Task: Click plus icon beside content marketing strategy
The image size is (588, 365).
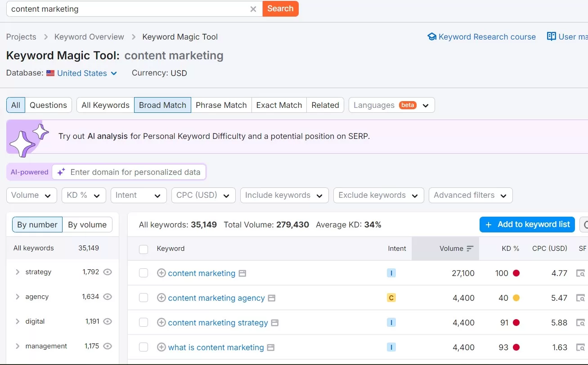Action: [162, 322]
